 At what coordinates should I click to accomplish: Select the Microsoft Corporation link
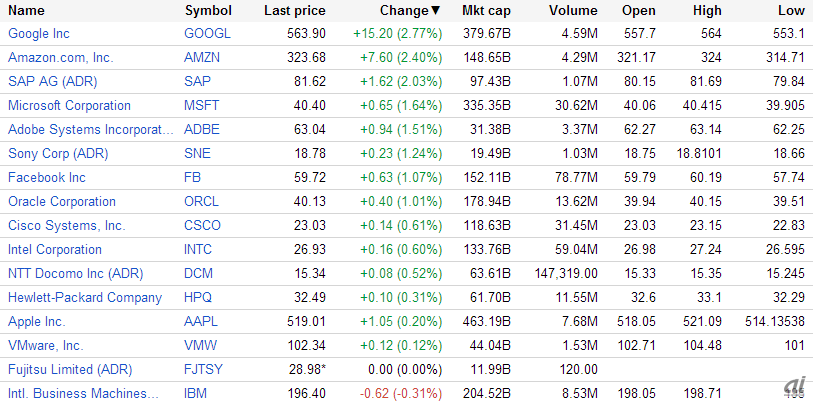(x=69, y=105)
